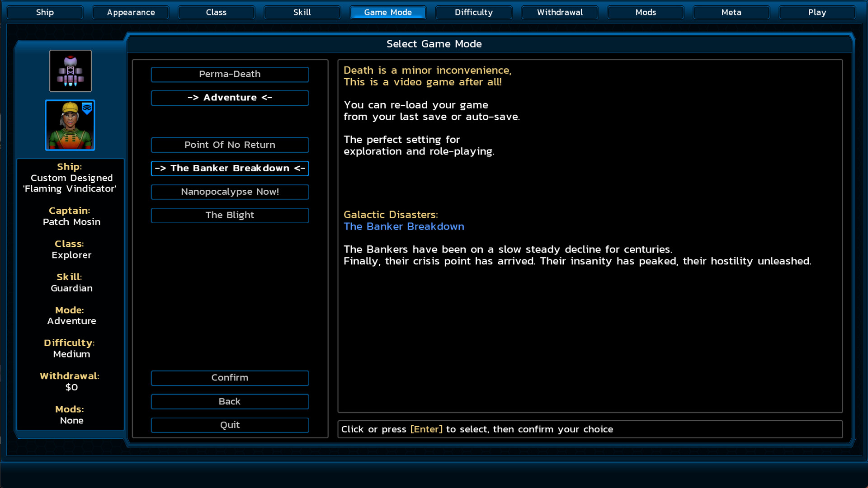The height and width of the screenshot is (488, 868).
Task: Click the Guardian skill label
Action: pos(71,288)
